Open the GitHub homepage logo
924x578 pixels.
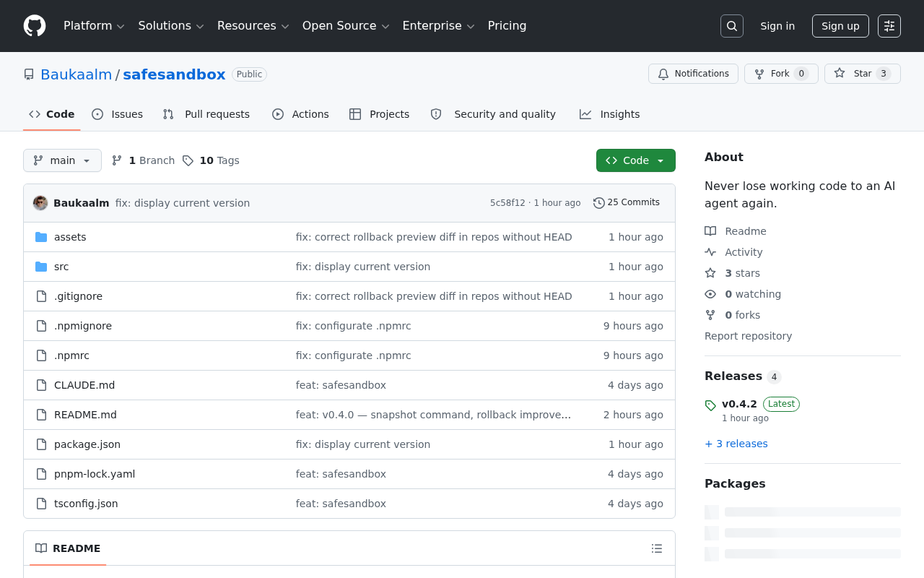(35, 26)
